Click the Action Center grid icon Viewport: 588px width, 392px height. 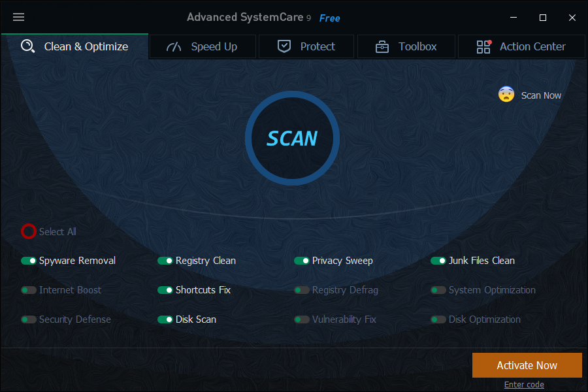[483, 47]
